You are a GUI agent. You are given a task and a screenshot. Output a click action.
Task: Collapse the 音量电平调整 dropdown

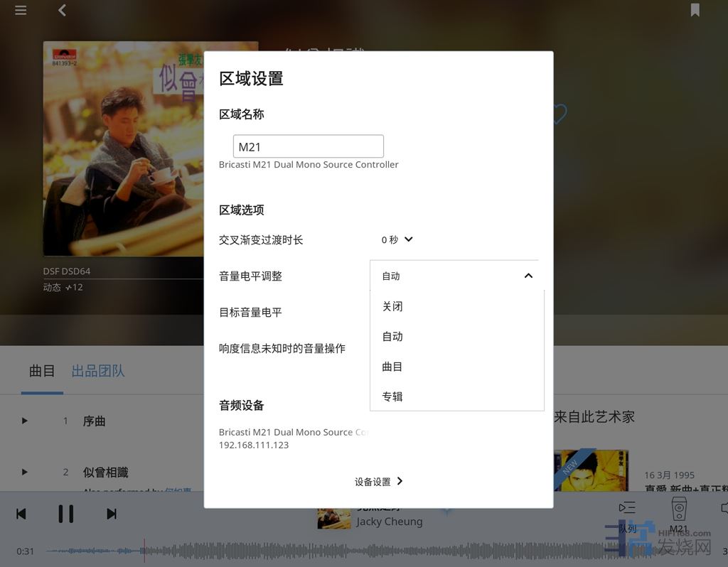click(x=528, y=276)
